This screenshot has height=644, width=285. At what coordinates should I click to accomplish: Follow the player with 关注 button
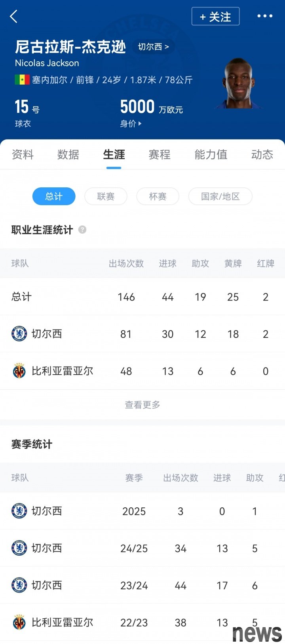point(215,17)
